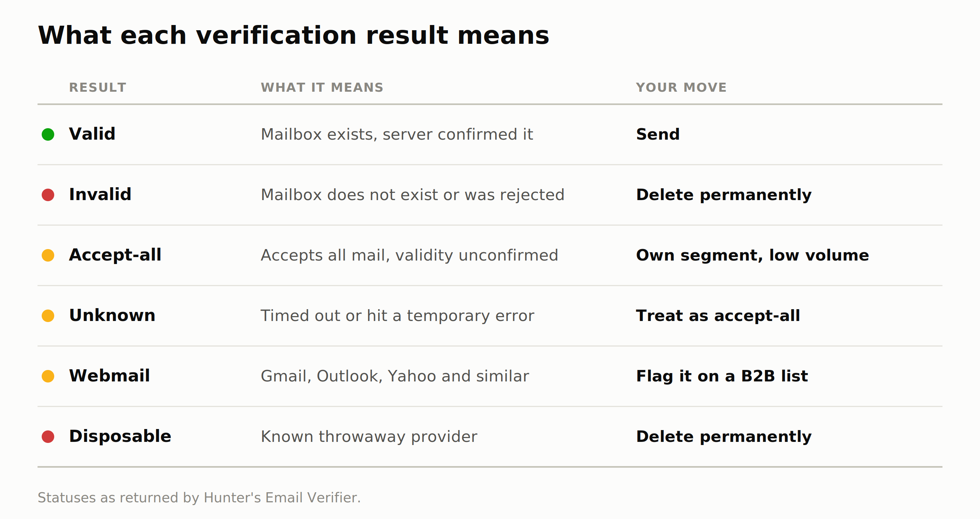Click the Invalid result label
The image size is (980, 519).
click(100, 194)
